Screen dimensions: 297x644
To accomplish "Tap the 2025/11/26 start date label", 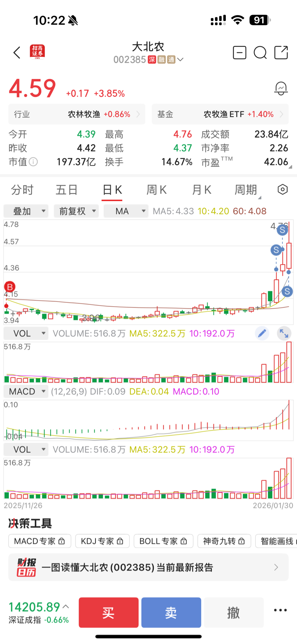I will (23, 506).
